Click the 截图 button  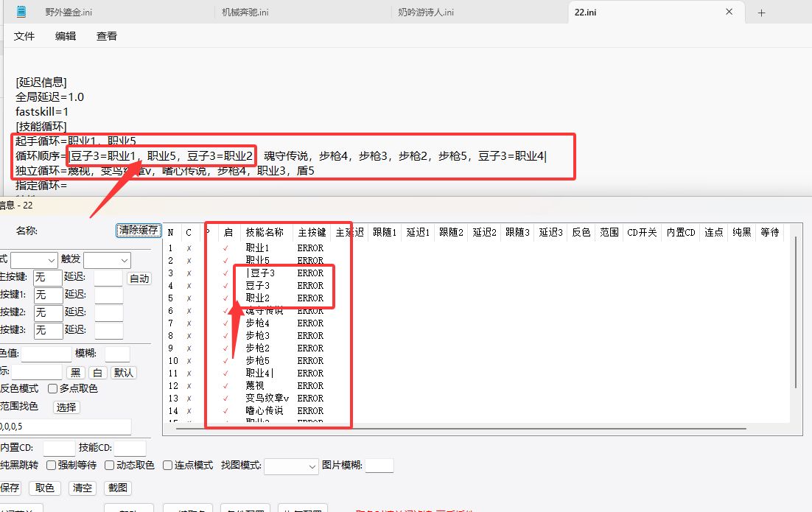118,488
